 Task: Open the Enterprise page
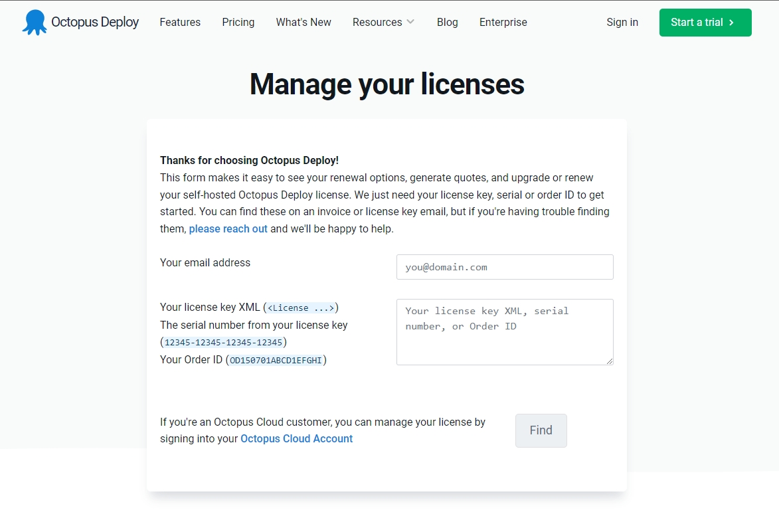point(503,23)
